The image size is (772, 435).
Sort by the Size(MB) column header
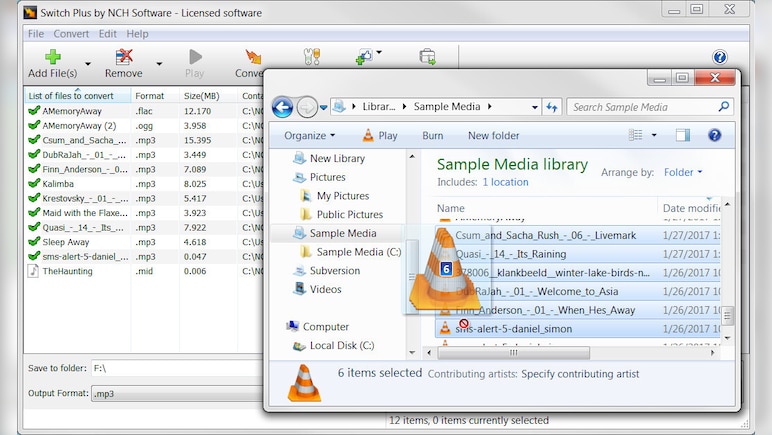tap(208, 95)
